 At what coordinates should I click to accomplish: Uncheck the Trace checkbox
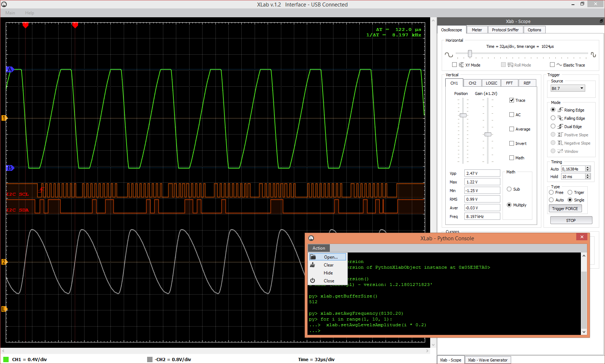click(511, 100)
